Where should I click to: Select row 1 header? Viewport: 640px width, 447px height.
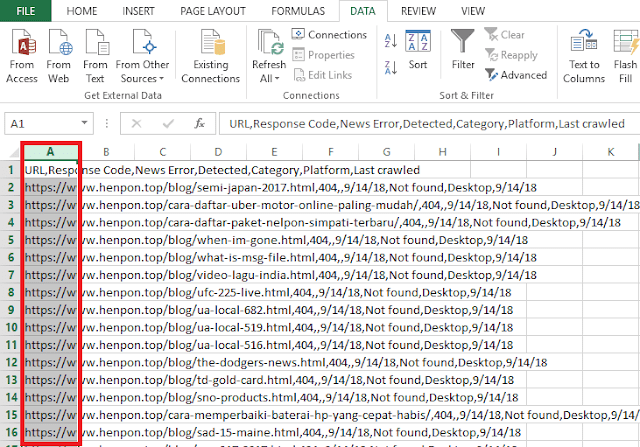(11, 170)
